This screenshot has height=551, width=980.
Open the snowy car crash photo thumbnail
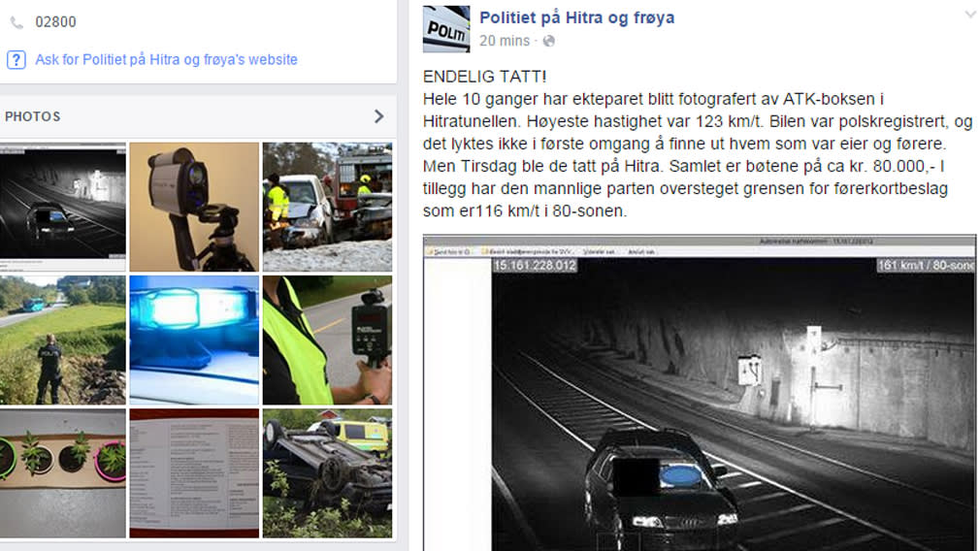328,207
